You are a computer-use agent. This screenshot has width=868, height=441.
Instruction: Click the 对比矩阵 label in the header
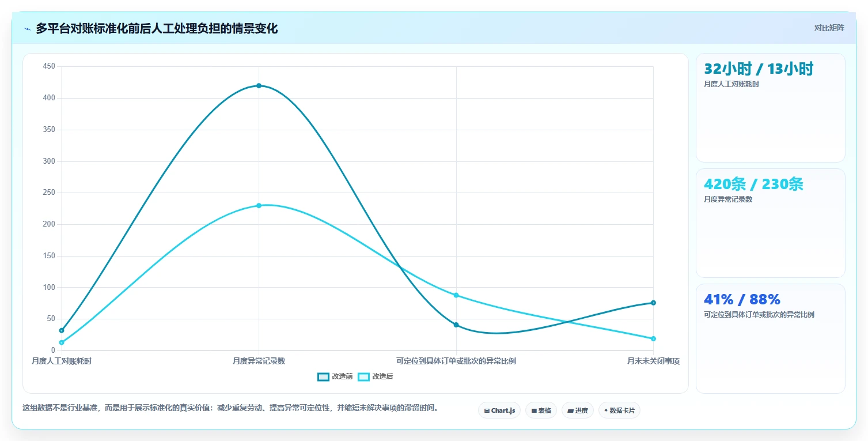(x=829, y=28)
